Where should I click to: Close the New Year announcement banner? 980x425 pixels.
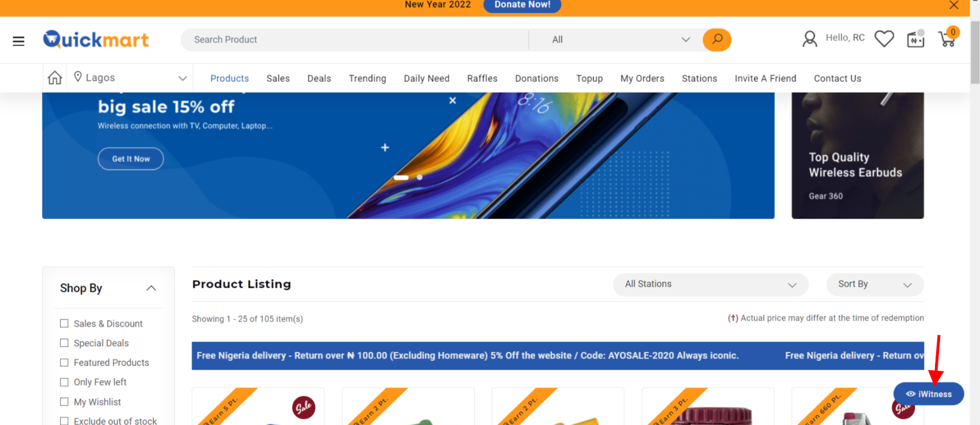(954, 5)
